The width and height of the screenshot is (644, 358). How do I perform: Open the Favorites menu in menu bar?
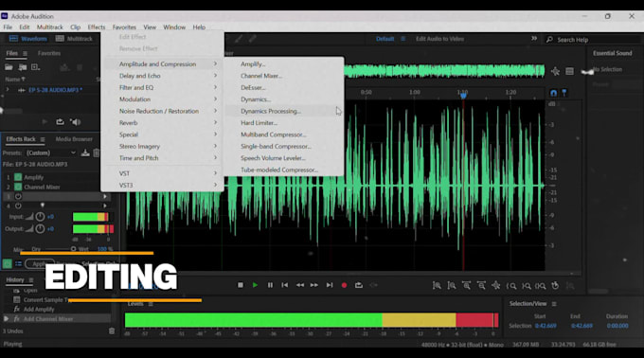click(124, 27)
